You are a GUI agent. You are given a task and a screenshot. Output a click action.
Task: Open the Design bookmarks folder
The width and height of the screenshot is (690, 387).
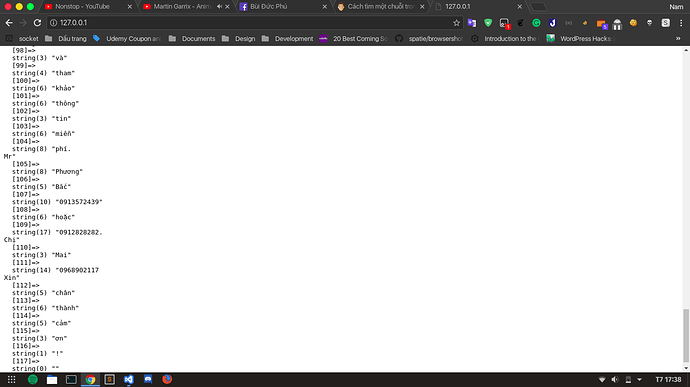[239, 39]
